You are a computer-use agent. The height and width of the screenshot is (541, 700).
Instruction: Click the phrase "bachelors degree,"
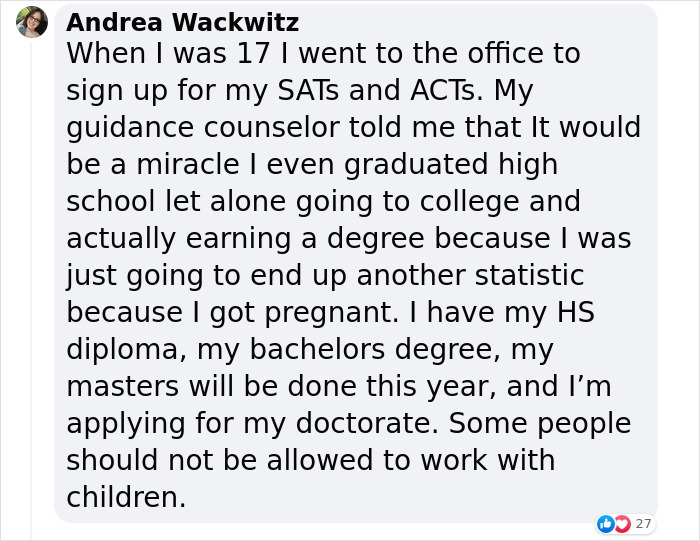(375, 350)
